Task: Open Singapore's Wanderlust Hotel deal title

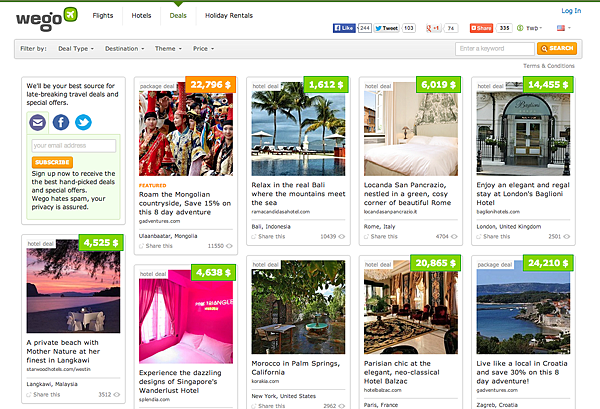Action: 180,381
